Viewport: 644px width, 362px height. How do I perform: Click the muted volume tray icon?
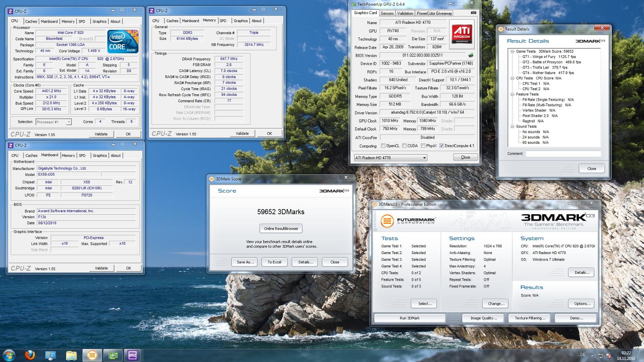[x=609, y=356]
